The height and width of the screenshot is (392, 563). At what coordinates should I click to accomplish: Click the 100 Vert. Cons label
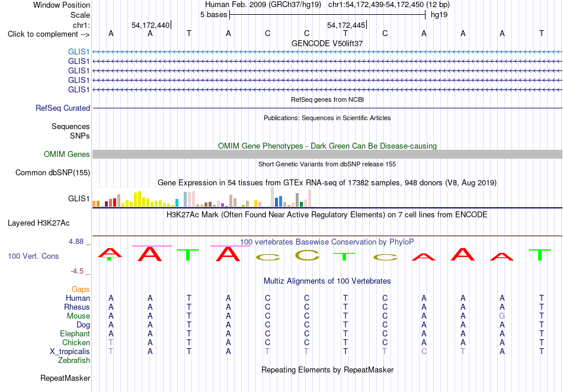pos(33,256)
